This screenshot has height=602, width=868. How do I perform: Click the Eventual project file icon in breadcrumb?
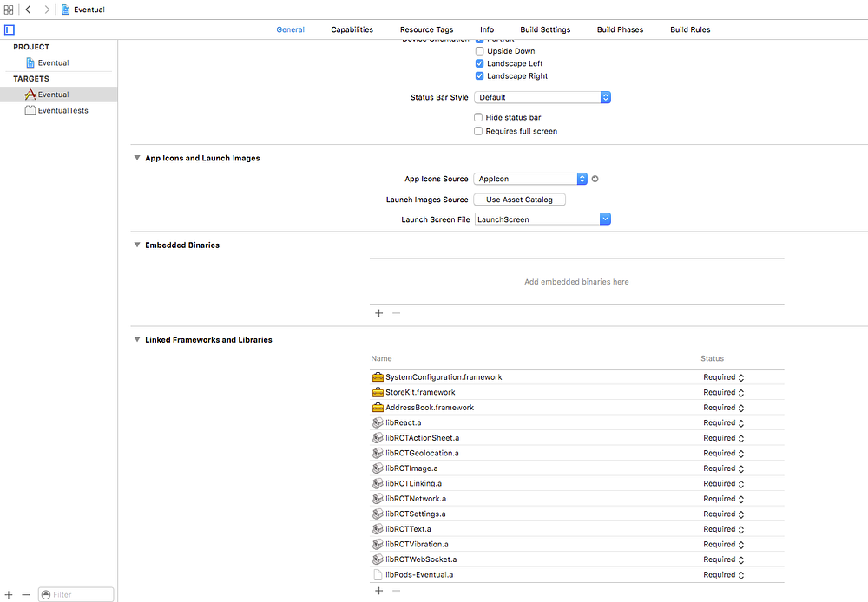tap(65, 10)
